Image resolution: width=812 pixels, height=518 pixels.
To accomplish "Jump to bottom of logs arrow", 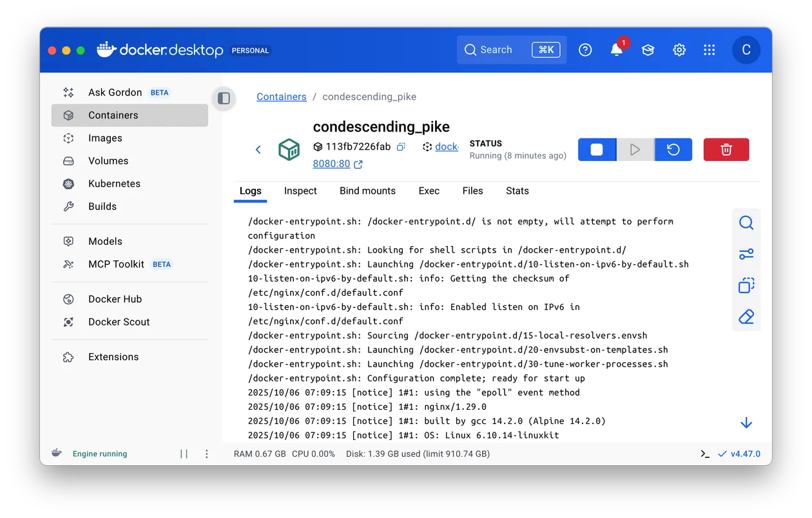I will [x=746, y=423].
